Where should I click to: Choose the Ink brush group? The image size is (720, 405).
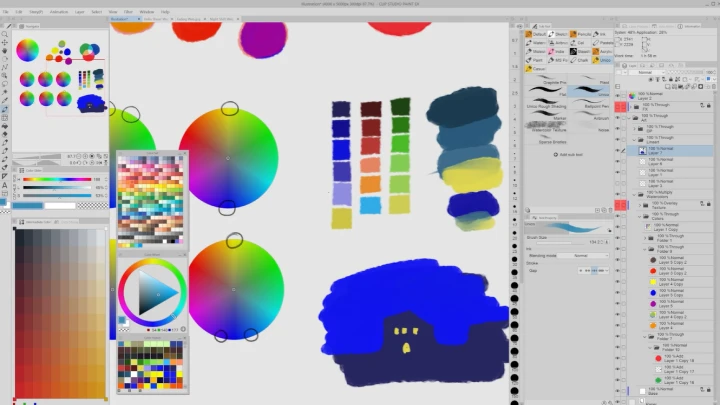pyautogui.click(x=602, y=34)
